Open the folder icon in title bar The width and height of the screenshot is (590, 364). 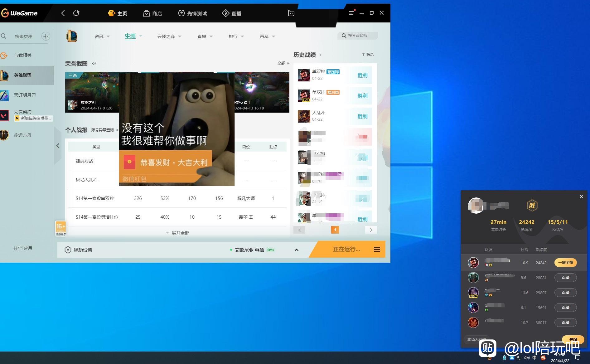(x=291, y=13)
